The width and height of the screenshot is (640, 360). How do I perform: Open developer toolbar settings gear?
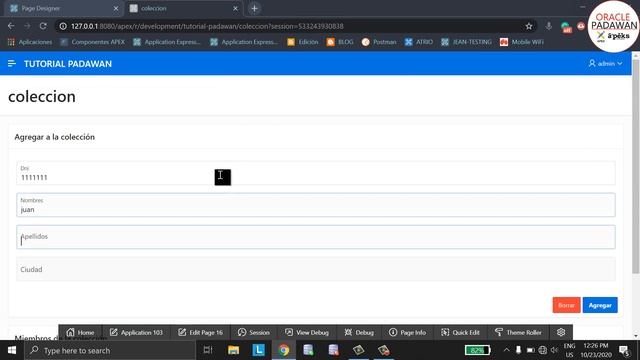561,332
